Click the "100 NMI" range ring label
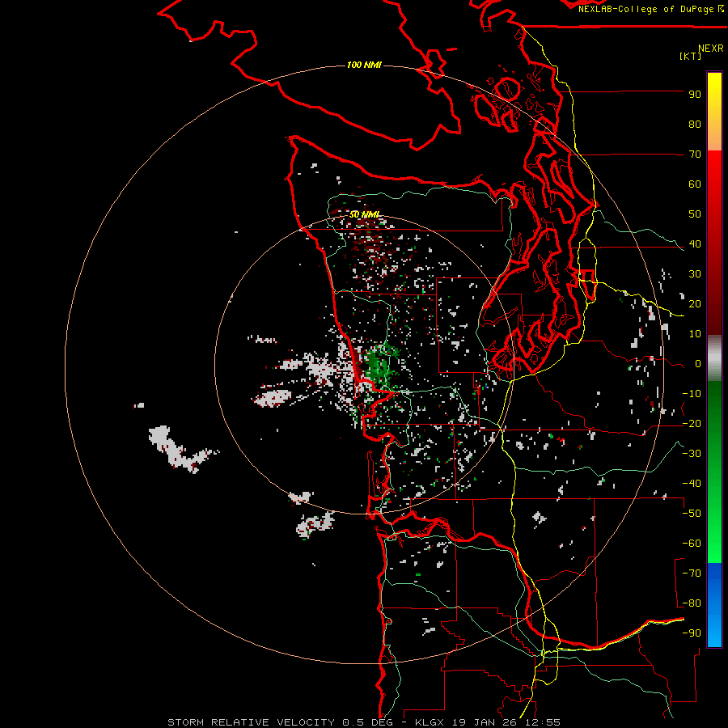The width and height of the screenshot is (728, 728). (x=365, y=65)
